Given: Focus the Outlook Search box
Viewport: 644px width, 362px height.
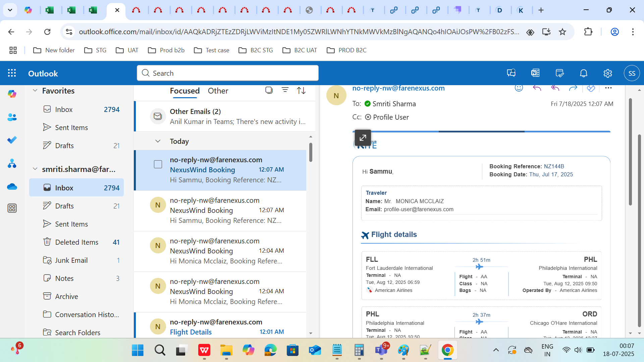Looking at the screenshot, I should pos(228,73).
